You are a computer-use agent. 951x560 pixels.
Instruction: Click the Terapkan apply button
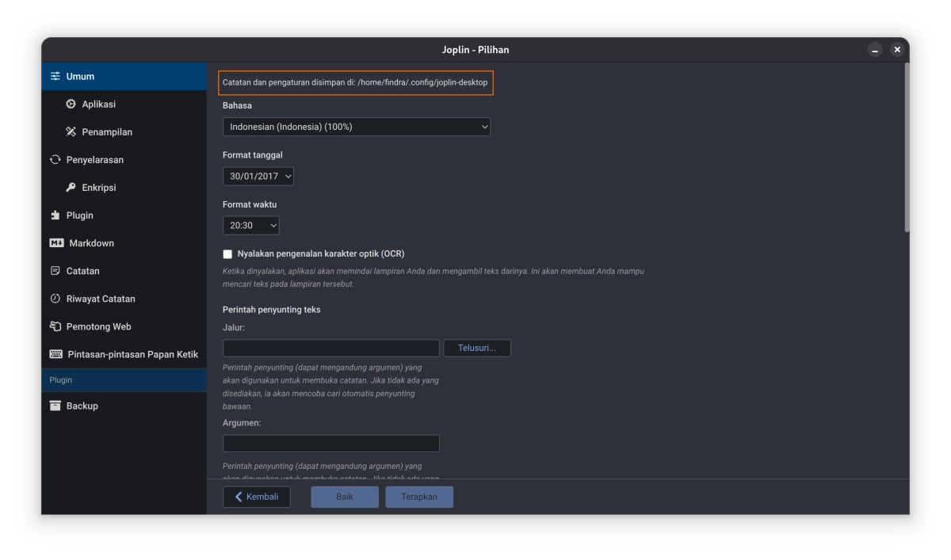pos(419,497)
